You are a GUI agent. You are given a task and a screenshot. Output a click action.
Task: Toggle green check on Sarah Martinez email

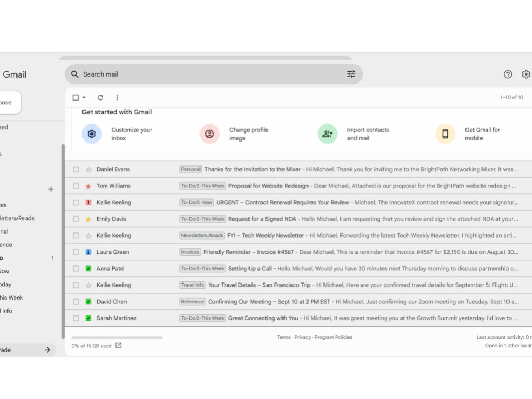pyautogui.click(x=88, y=318)
